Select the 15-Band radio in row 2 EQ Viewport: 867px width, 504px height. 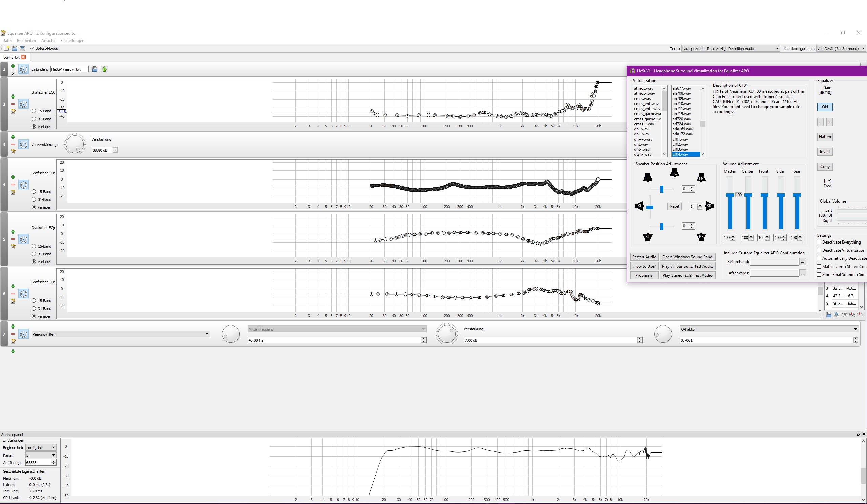pos(34,111)
